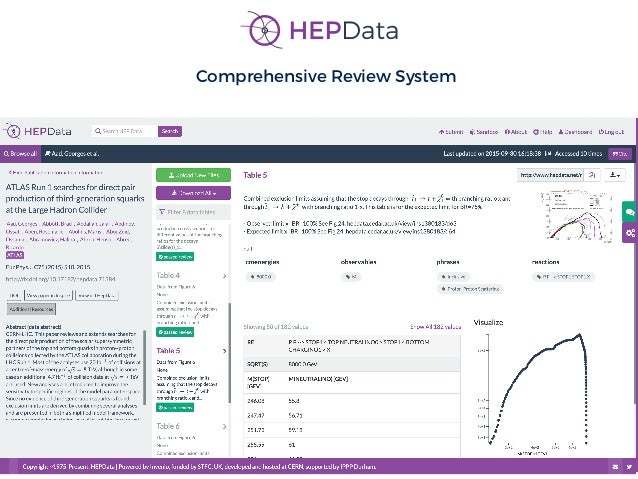Click the 56.71 table cell
Screen dimensions: 638x479
point(295,416)
